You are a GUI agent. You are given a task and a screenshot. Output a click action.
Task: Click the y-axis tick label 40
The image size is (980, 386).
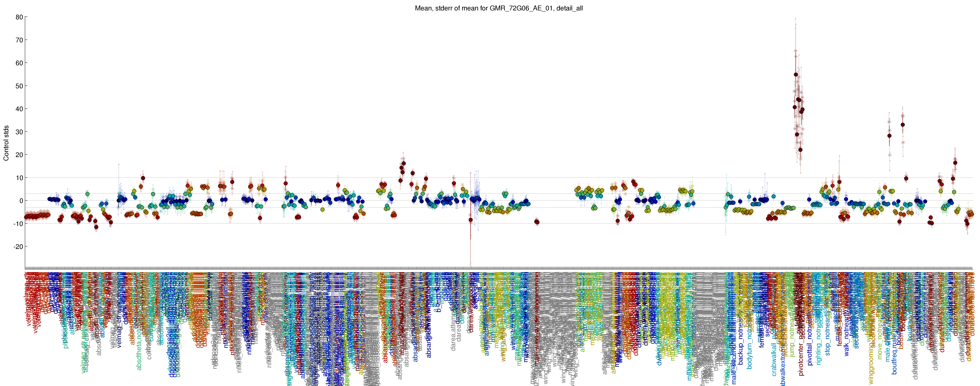click(19, 109)
